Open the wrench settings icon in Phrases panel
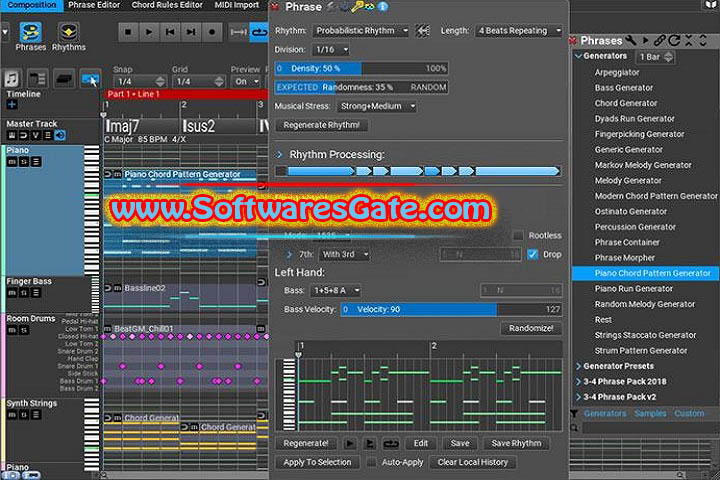 [631, 40]
